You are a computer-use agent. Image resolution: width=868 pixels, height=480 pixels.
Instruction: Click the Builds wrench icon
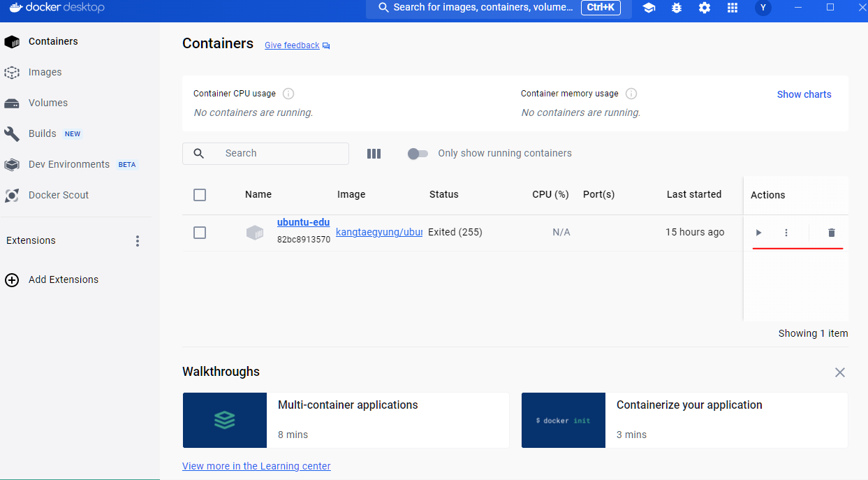(12, 134)
